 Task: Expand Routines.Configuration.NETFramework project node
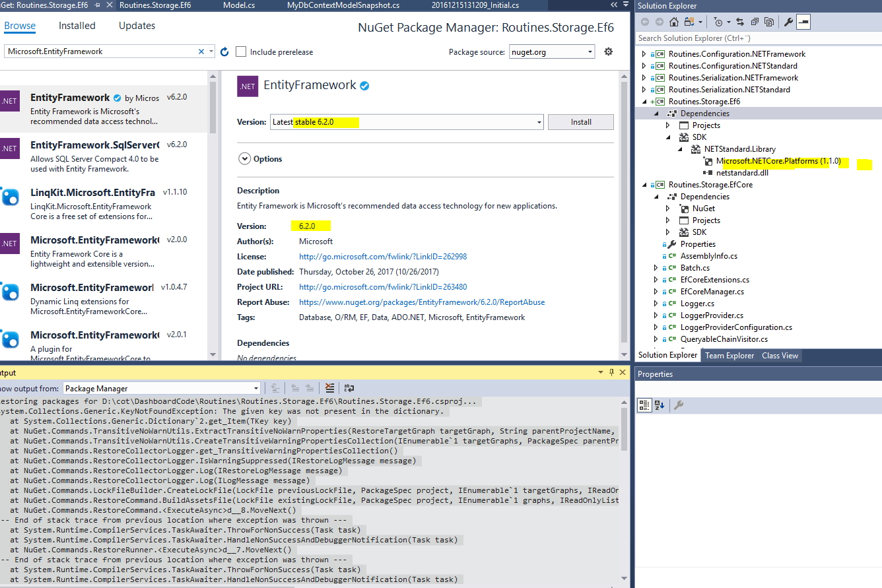point(644,54)
